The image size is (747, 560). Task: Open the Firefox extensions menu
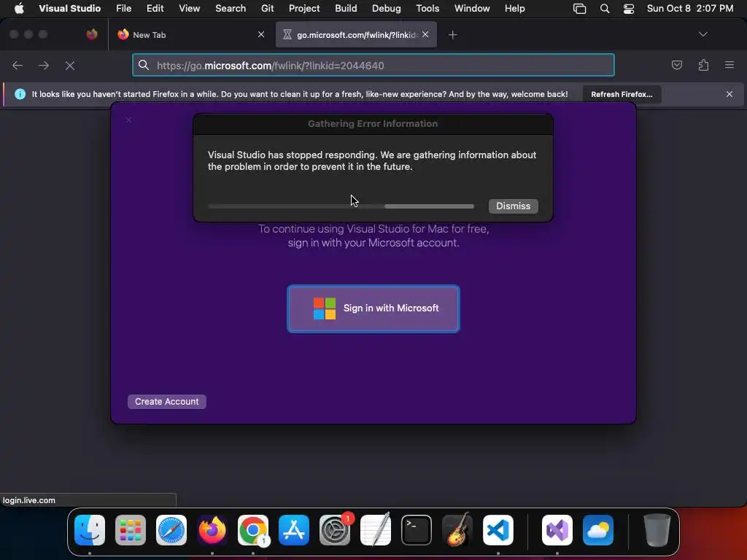pyautogui.click(x=703, y=65)
